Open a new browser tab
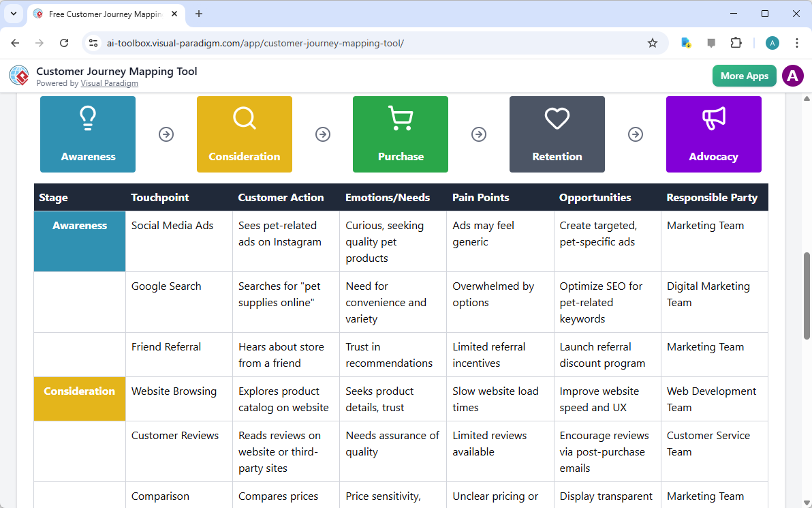The image size is (812, 508). coord(198,14)
